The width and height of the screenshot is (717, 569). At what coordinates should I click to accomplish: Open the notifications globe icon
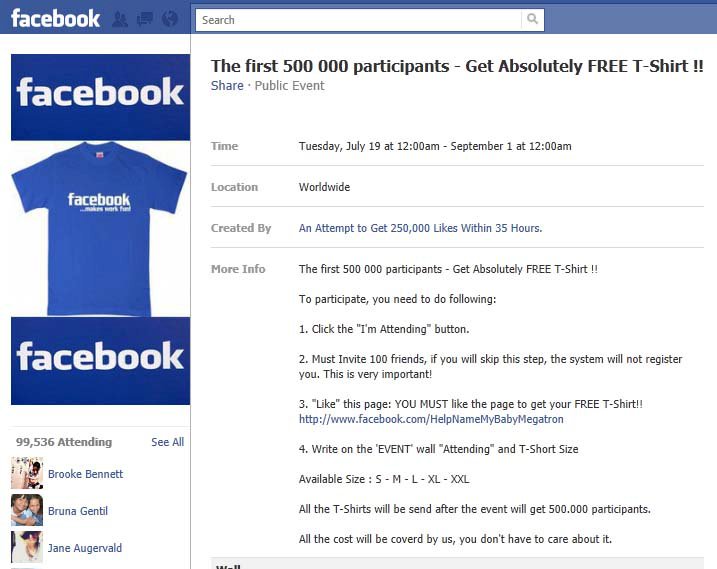169,19
